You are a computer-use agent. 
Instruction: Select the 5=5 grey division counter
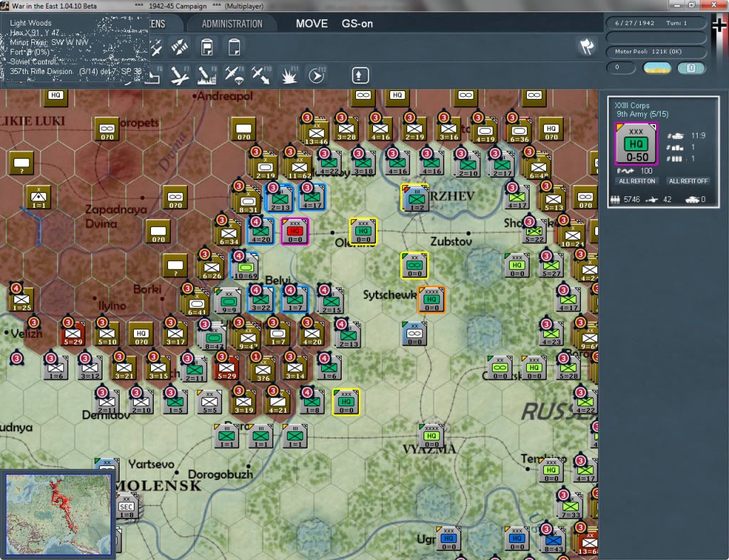[x=210, y=402]
